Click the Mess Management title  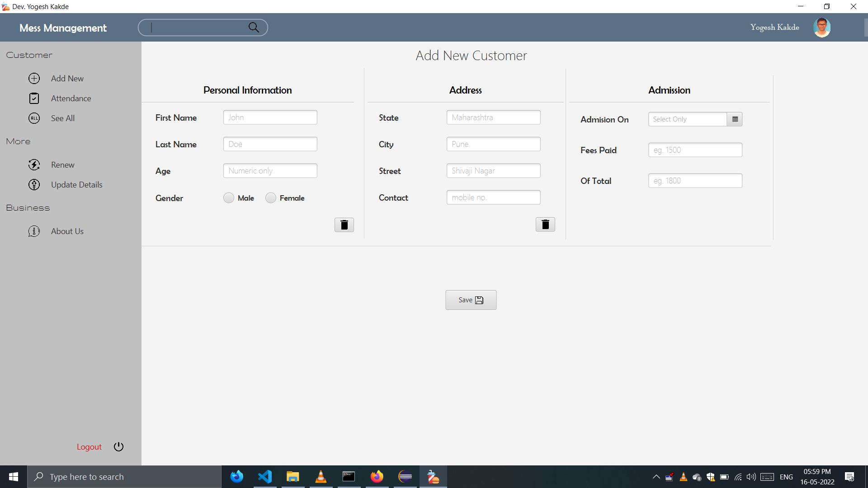(x=62, y=28)
